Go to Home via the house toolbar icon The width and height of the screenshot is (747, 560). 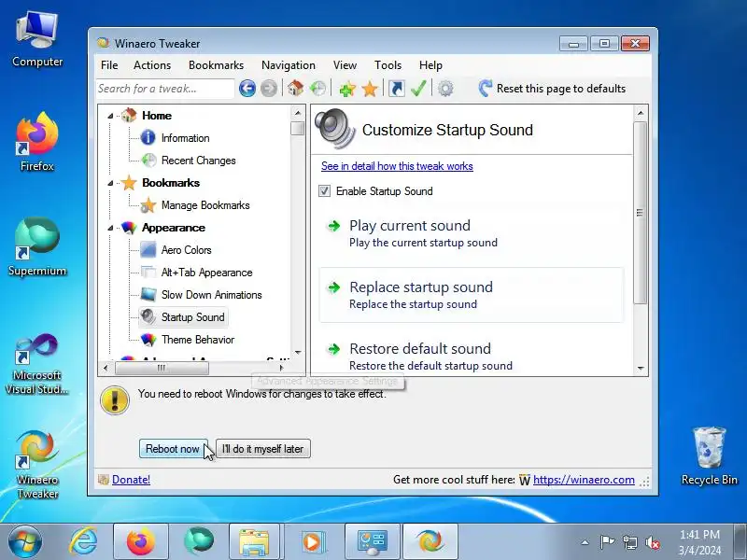tap(295, 88)
